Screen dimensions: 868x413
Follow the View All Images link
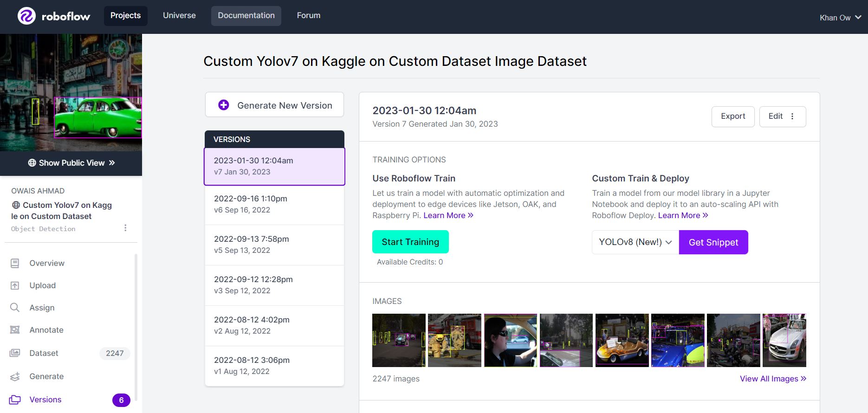[x=773, y=379]
